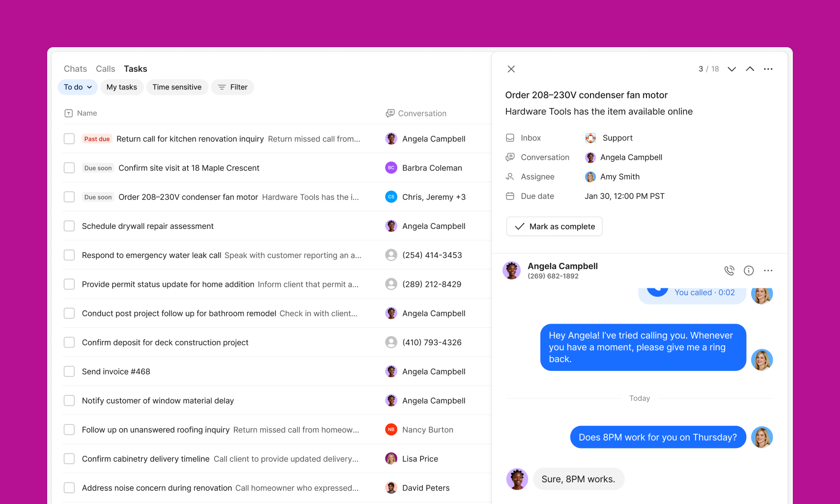Click Sure, 8PM works reply bubble
840x504 pixels.
(578, 479)
